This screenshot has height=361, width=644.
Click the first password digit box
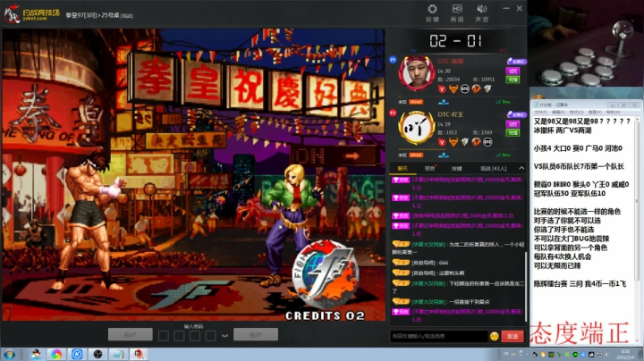[x=164, y=336]
